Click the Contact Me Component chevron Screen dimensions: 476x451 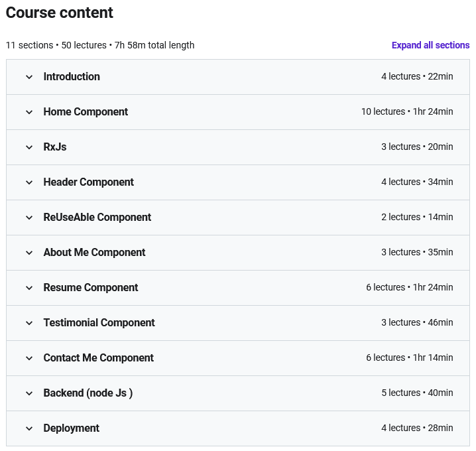(x=29, y=358)
